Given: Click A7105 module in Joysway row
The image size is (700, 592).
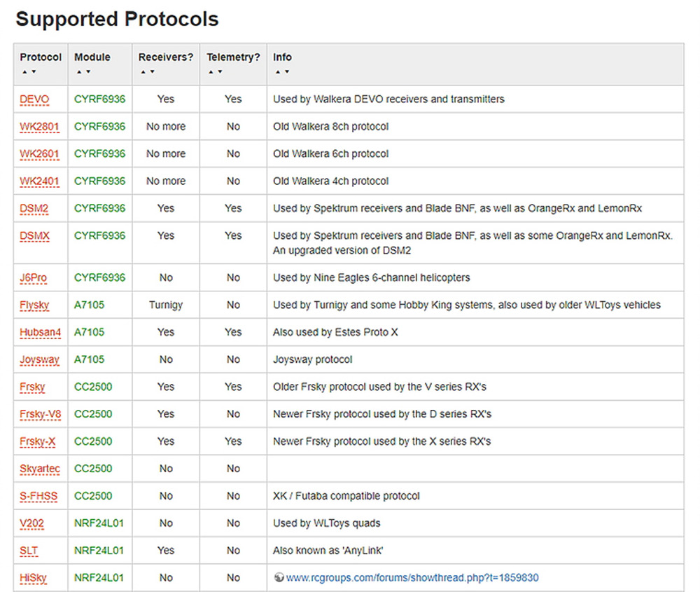Looking at the screenshot, I should point(90,359).
